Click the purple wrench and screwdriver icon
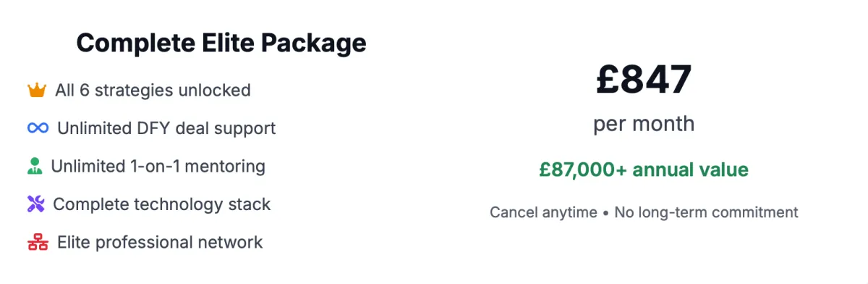Image resolution: width=868 pixels, height=284 pixels. (36, 204)
